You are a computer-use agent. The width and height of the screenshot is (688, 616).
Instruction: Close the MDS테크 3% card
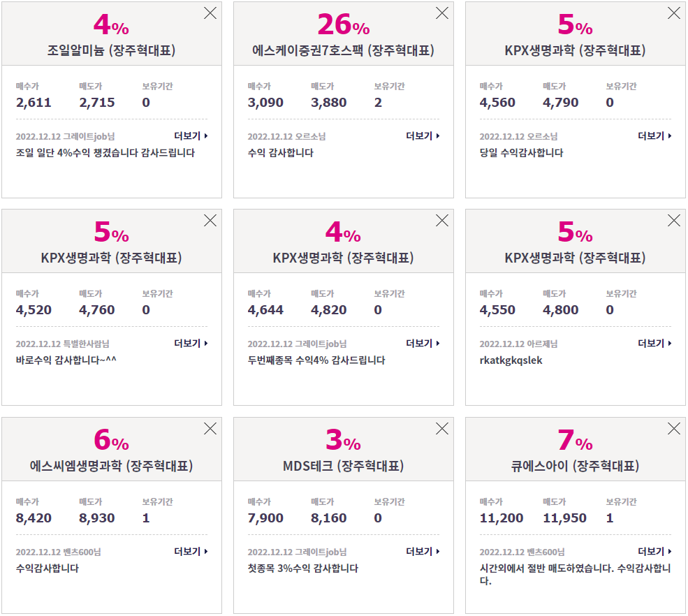pyautogui.click(x=442, y=428)
